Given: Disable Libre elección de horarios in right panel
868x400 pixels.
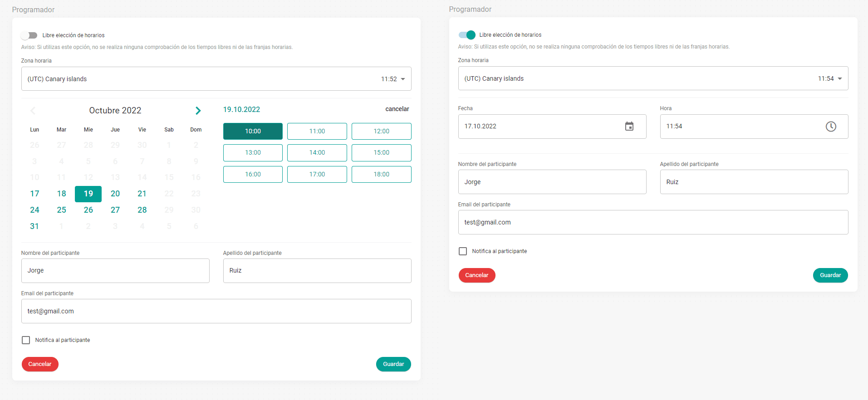Looking at the screenshot, I should [467, 35].
